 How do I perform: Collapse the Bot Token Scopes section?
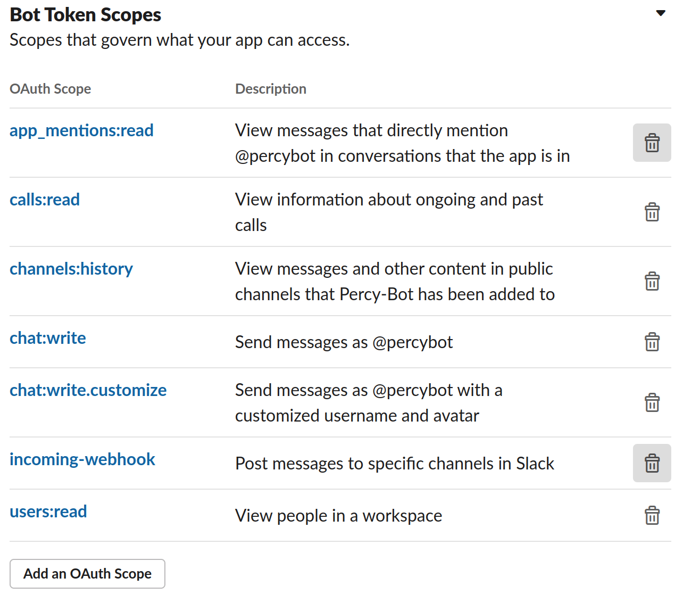[x=661, y=13]
